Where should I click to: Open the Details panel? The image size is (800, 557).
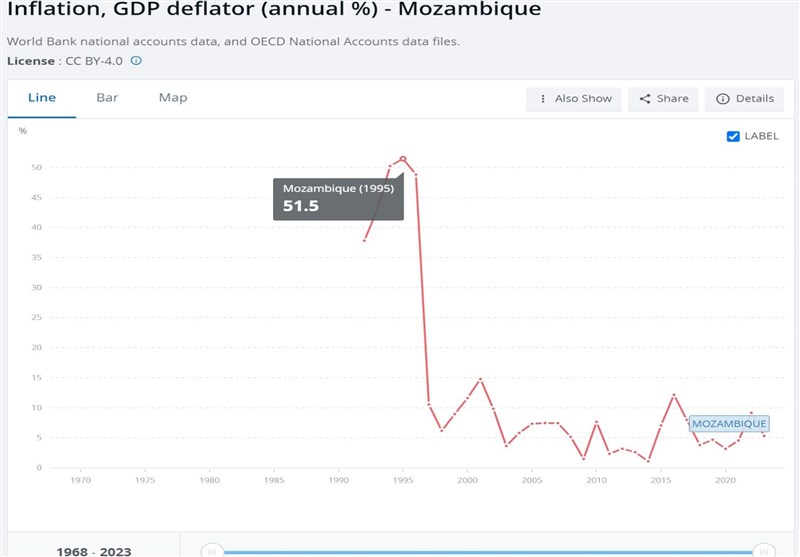coord(745,99)
